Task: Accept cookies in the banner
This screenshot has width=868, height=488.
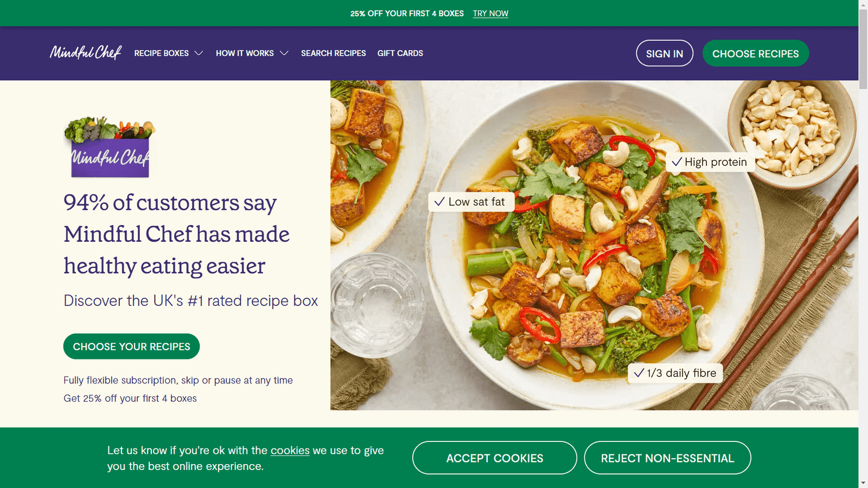Action: tap(494, 458)
